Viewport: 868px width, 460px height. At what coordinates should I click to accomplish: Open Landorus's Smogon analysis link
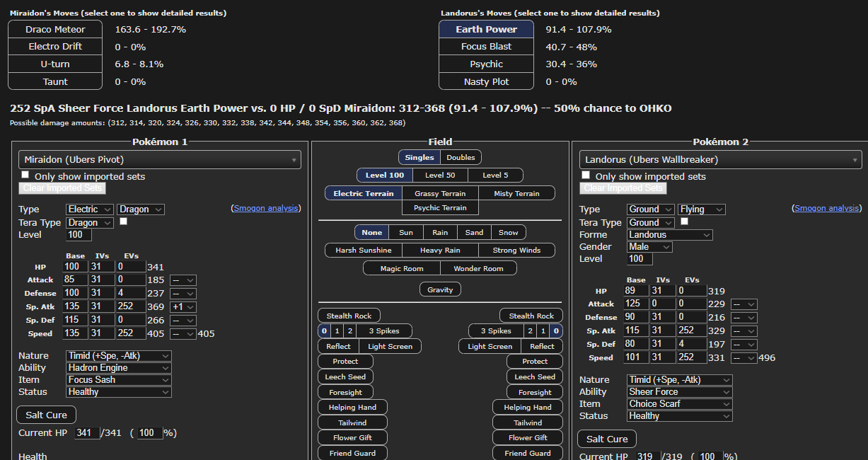pyautogui.click(x=827, y=208)
